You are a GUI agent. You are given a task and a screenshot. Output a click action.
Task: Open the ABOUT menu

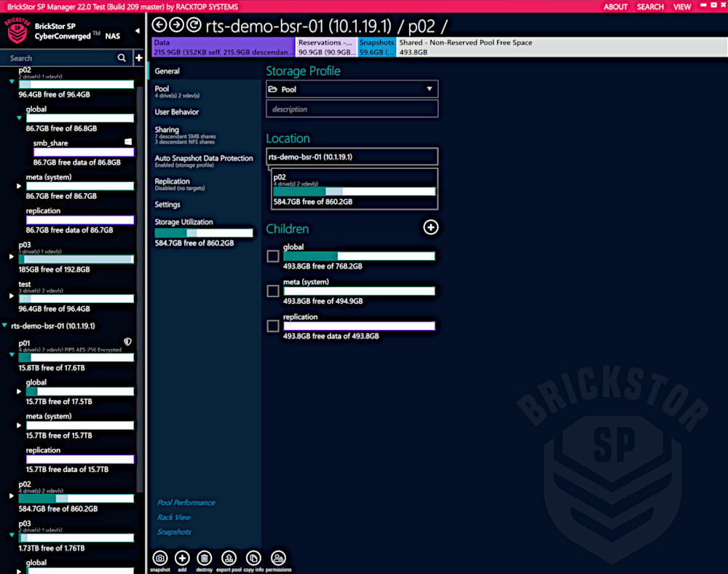(615, 7)
